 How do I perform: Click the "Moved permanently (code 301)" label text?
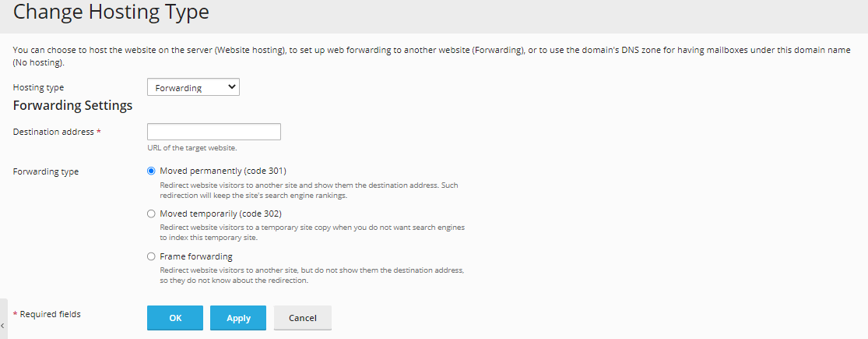point(223,171)
